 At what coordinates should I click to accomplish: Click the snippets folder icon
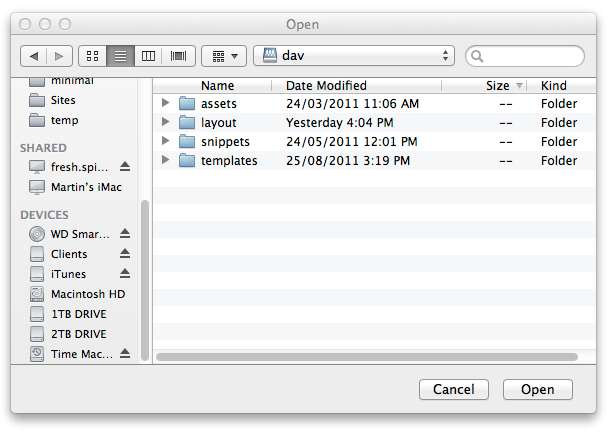187,141
